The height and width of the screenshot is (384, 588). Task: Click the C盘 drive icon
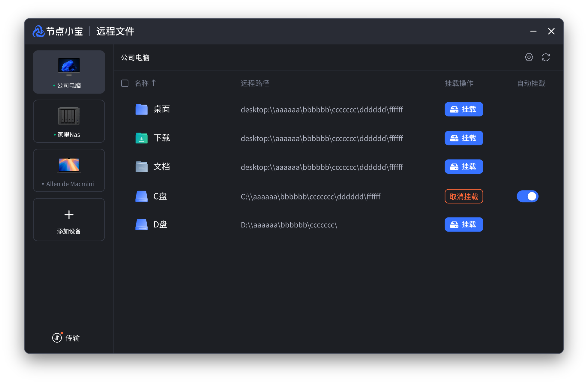[x=141, y=196]
